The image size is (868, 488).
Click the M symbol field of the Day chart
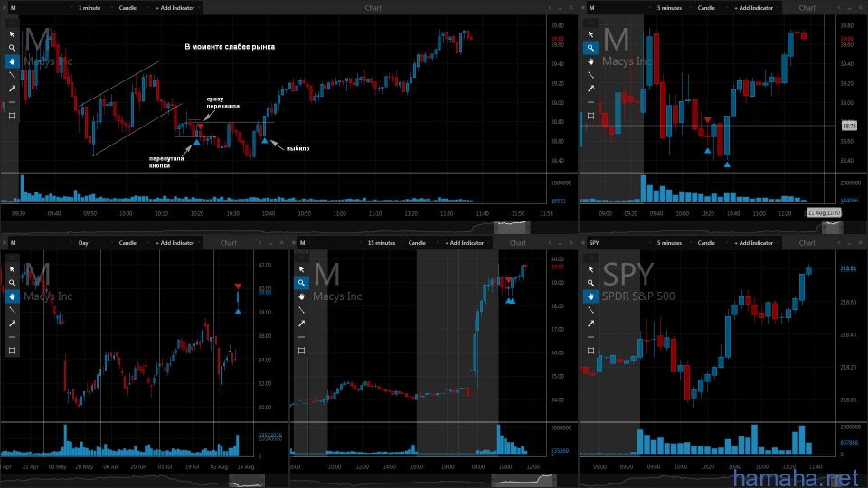41,243
